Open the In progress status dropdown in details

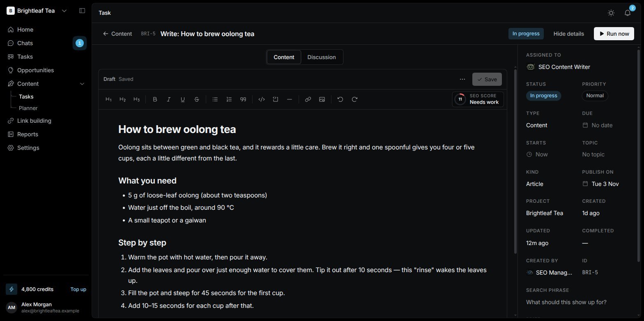tap(543, 96)
